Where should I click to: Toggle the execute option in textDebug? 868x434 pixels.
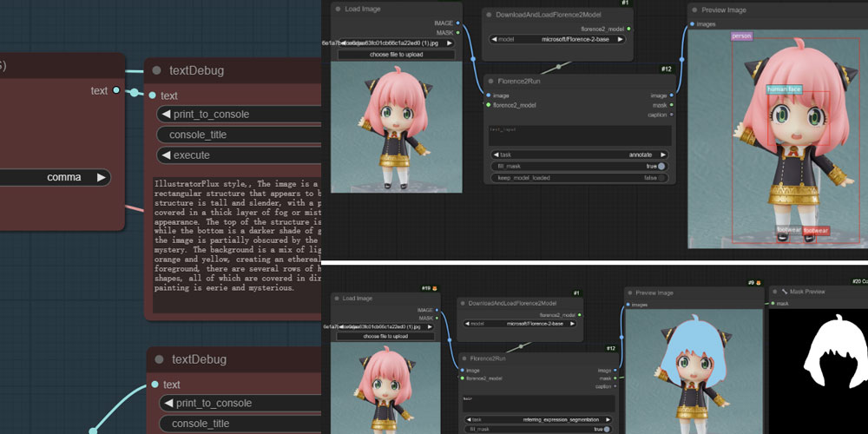pos(239,155)
